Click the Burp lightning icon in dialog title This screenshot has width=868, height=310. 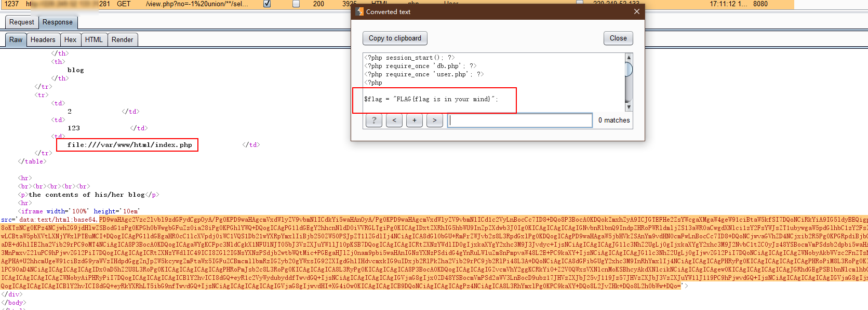pyautogui.click(x=359, y=11)
